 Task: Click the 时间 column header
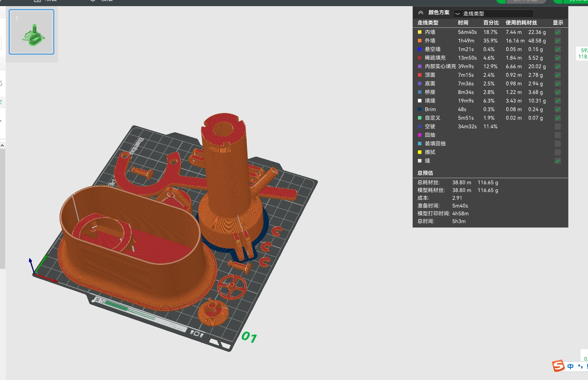463,23
